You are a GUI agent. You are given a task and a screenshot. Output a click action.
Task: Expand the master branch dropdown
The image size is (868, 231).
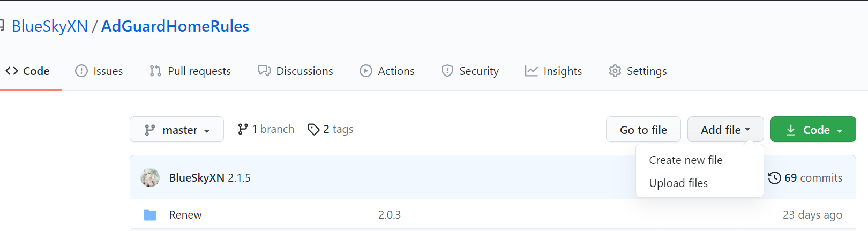[177, 129]
